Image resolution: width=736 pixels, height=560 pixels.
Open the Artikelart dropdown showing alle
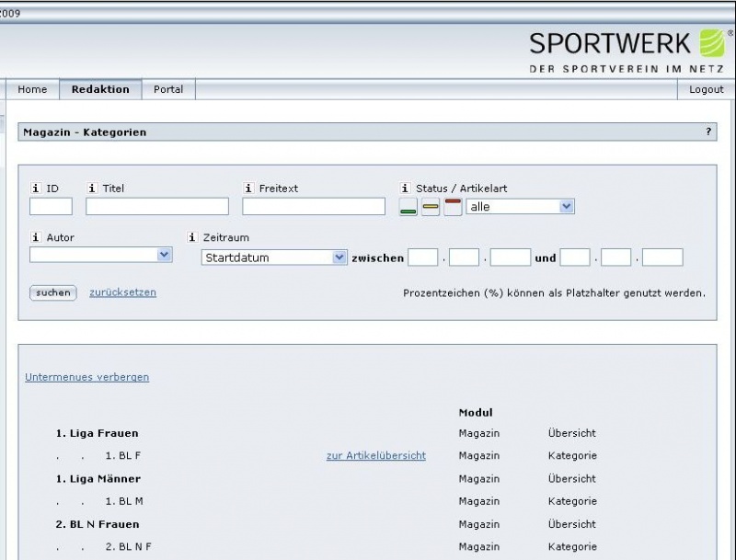[520, 207]
